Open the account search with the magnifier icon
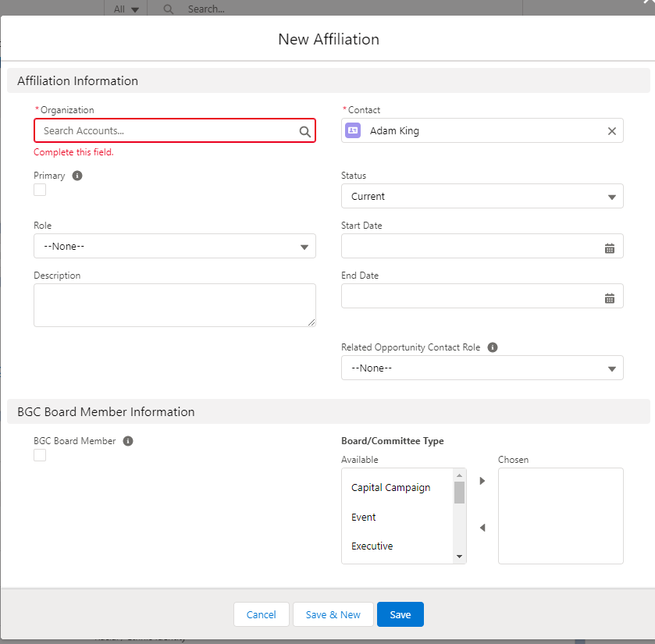655x644 pixels. pyautogui.click(x=304, y=130)
